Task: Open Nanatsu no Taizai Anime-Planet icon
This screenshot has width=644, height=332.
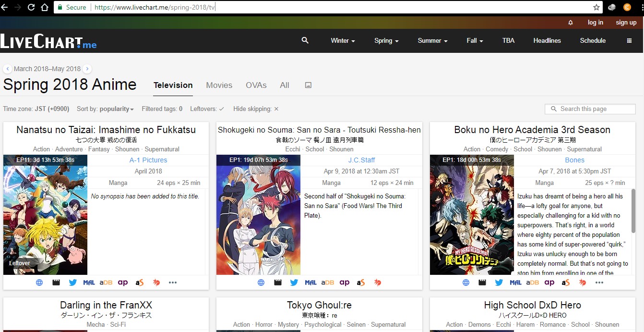Action: click(123, 283)
